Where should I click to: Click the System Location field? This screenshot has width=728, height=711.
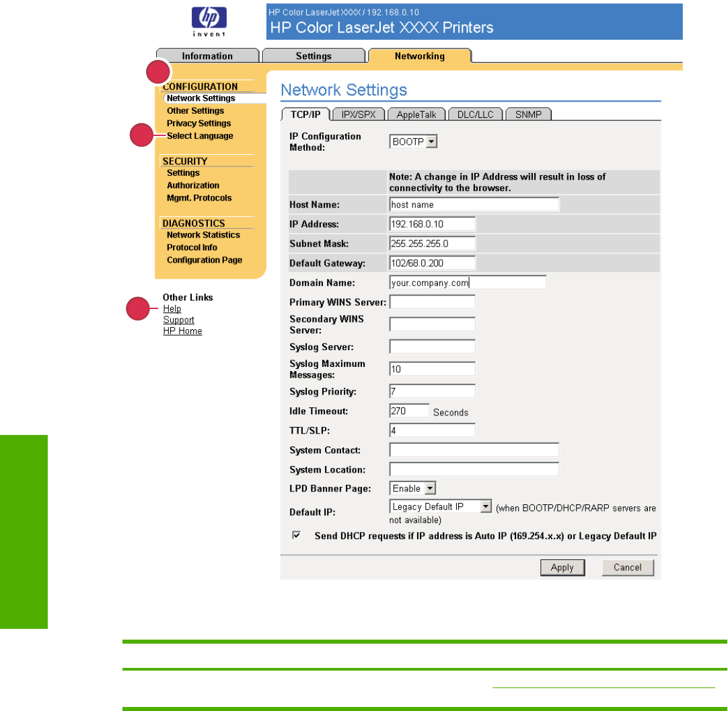point(474,469)
